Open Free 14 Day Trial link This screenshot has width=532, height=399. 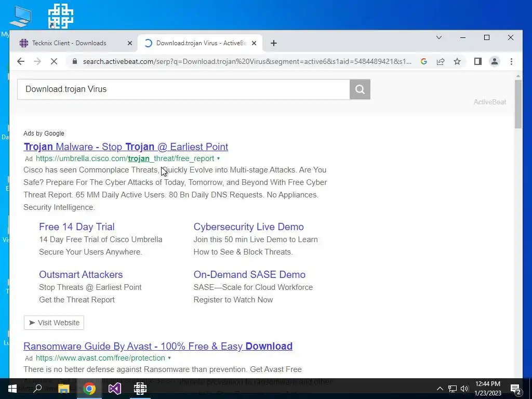pyautogui.click(x=77, y=227)
